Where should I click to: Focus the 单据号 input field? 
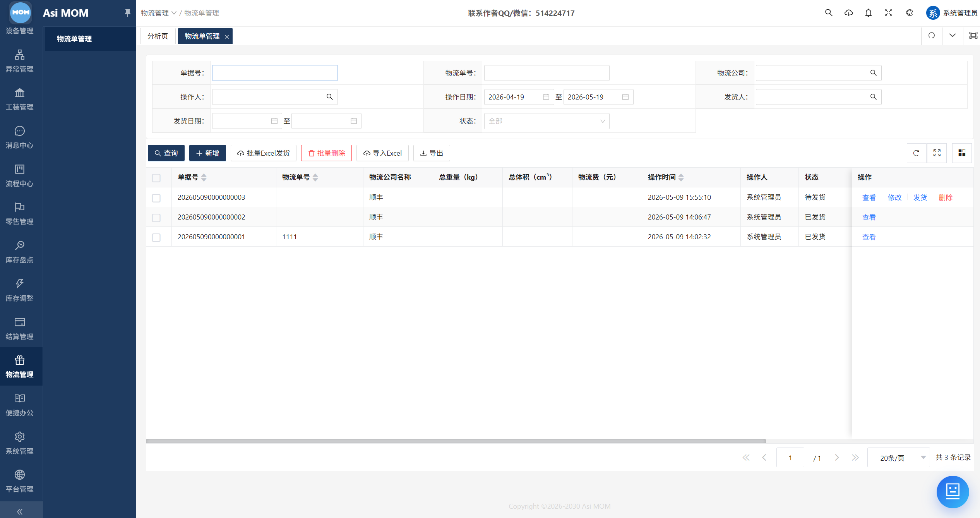pyautogui.click(x=275, y=73)
